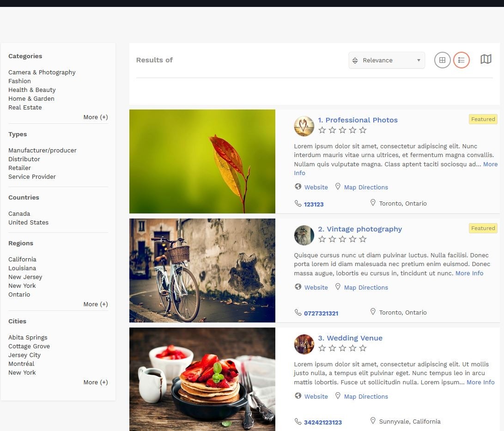
Task: Open the 3. Wedding Venue listing title
Action: click(x=350, y=338)
